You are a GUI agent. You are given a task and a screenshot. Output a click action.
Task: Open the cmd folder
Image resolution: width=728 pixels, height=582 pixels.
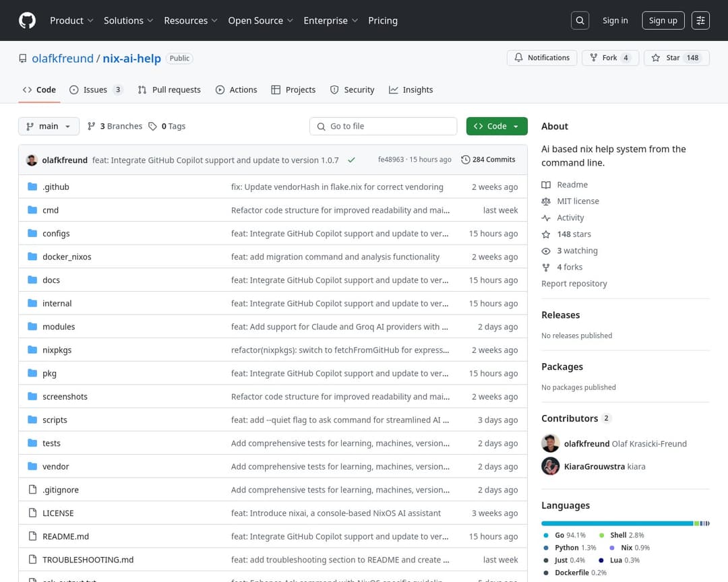point(51,210)
